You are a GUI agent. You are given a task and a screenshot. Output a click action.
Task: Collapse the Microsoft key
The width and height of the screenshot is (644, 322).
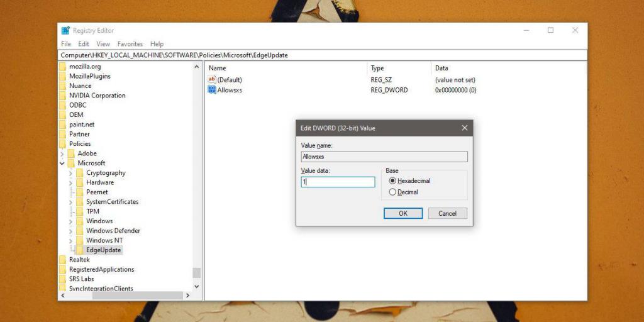pyautogui.click(x=62, y=163)
